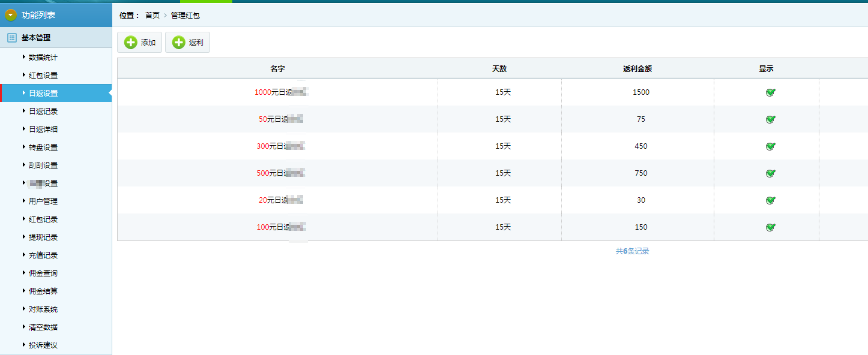Expand arrow beside 刮刮设置

(24, 165)
